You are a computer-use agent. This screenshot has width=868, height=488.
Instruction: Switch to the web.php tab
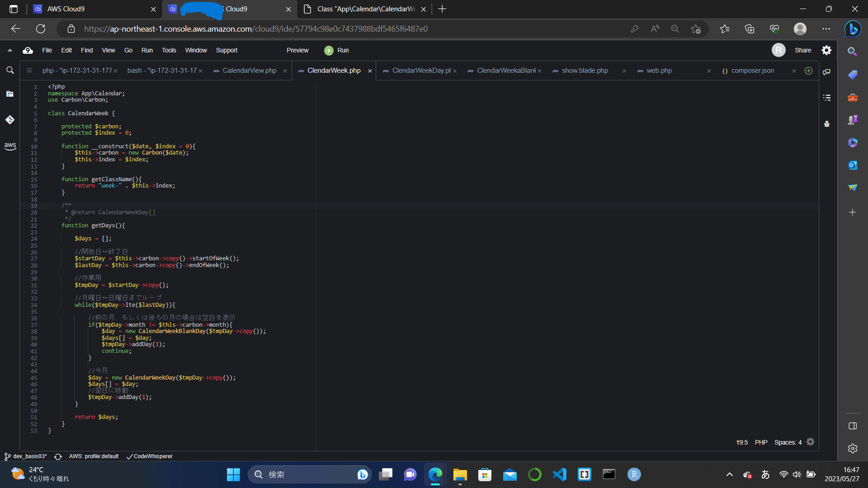pos(659,70)
